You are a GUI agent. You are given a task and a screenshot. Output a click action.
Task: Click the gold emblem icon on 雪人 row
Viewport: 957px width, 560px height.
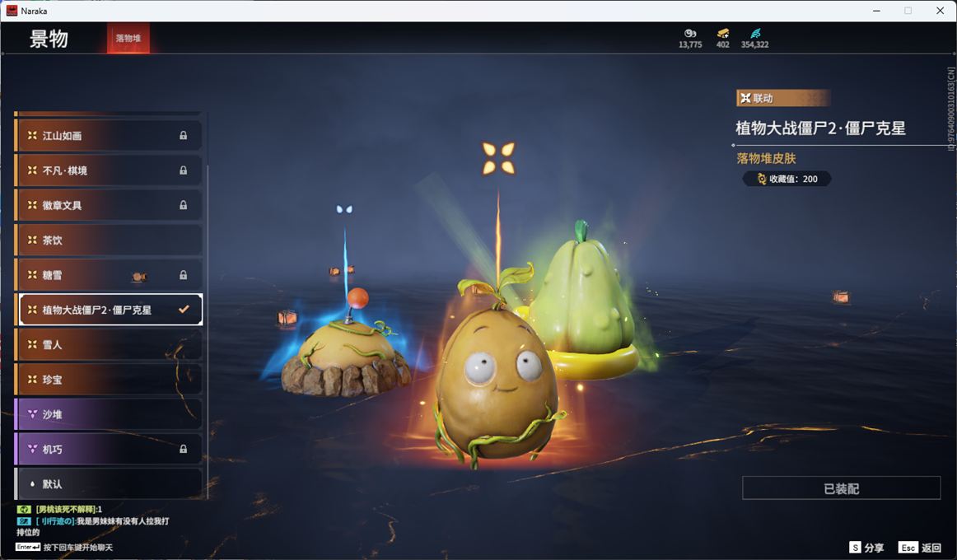[32, 345]
